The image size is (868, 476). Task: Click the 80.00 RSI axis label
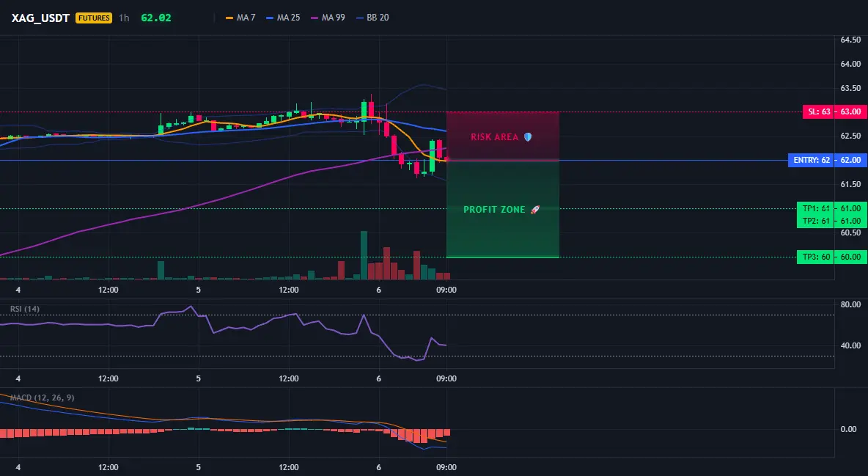coord(850,304)
